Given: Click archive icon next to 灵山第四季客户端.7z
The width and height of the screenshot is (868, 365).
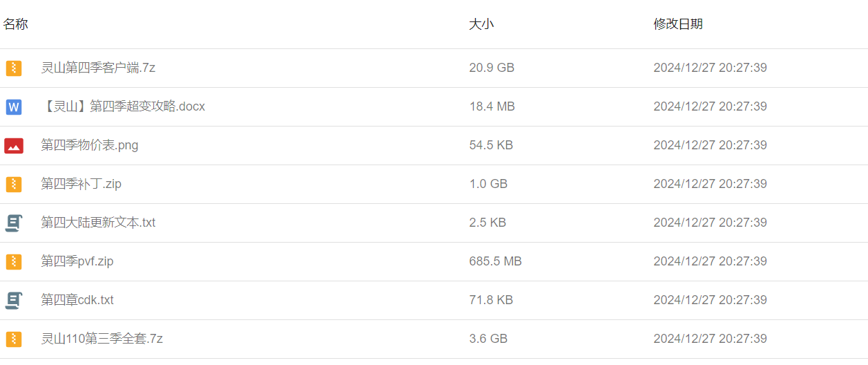Looking at the screenshot, I should [x=14, y=68].
